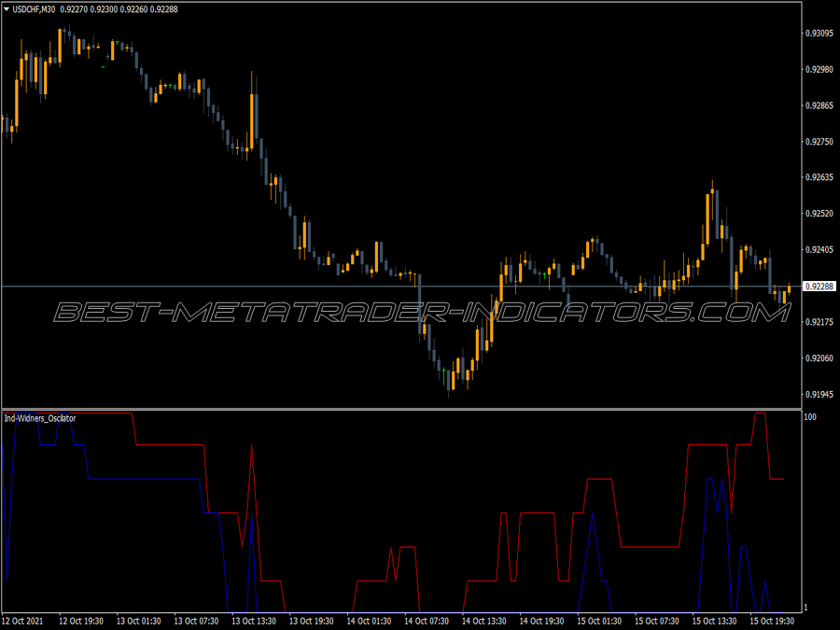Click the 15 Oct 01:30 time marker
Image resolution: width=840 pixels, height=630 pixels.
(x=599, y=621)
